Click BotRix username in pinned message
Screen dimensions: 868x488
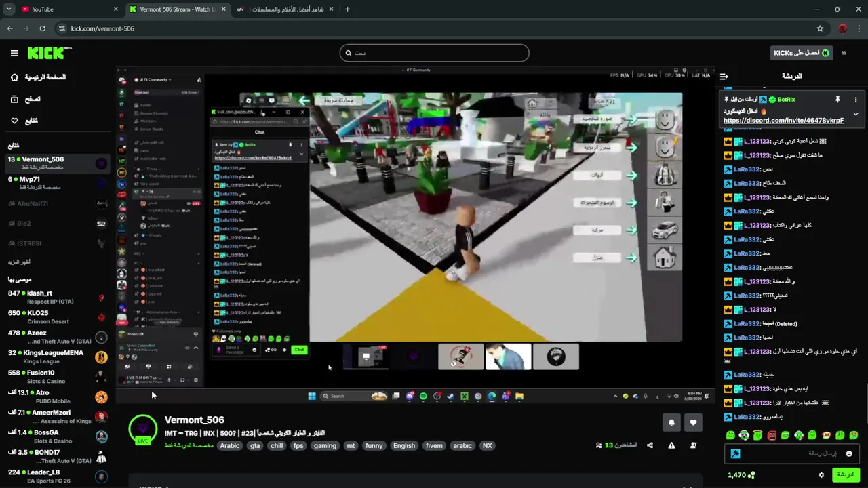point(786,100)
